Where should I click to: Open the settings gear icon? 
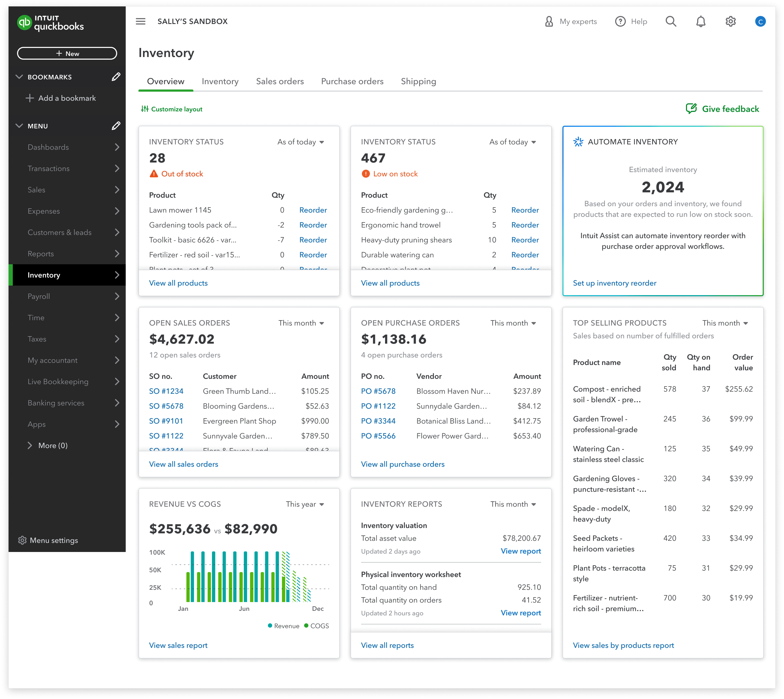[730, 22]
